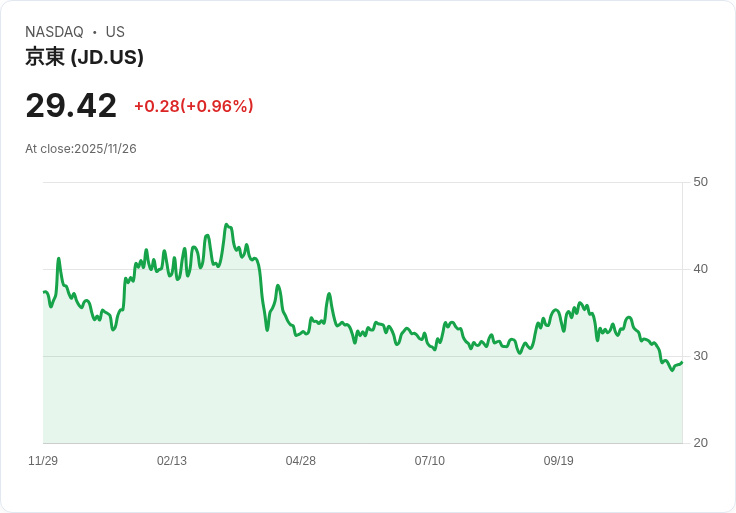Screen dimensions: 736x513
Task: Click the 29.42 current price
Action: (x=71, y=105)
